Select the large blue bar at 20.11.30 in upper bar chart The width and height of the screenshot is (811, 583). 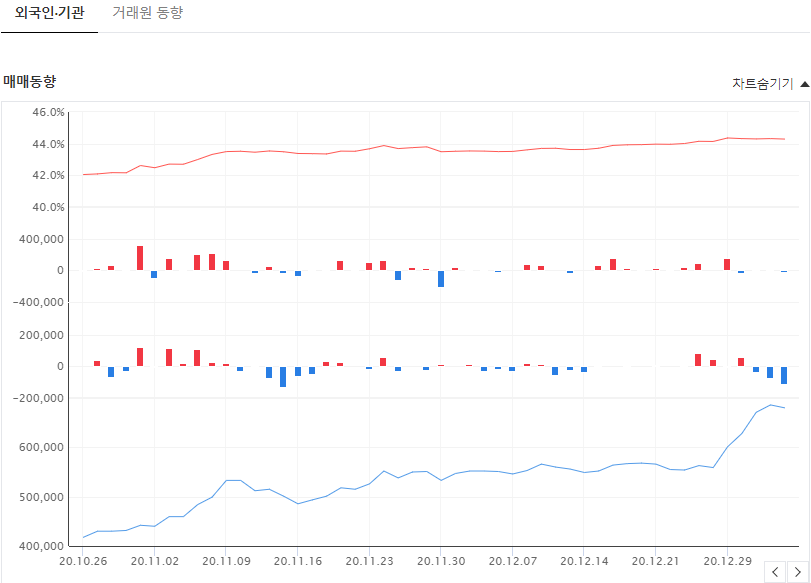tap(441, 279)
